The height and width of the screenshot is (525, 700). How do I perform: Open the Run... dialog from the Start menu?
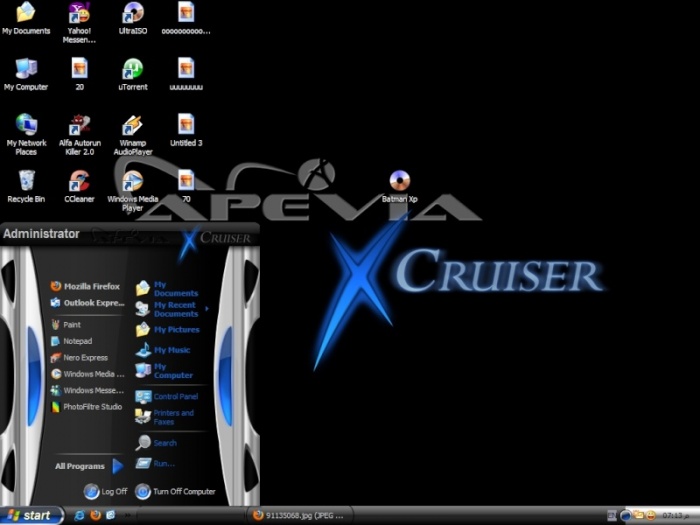coord(155,463)
